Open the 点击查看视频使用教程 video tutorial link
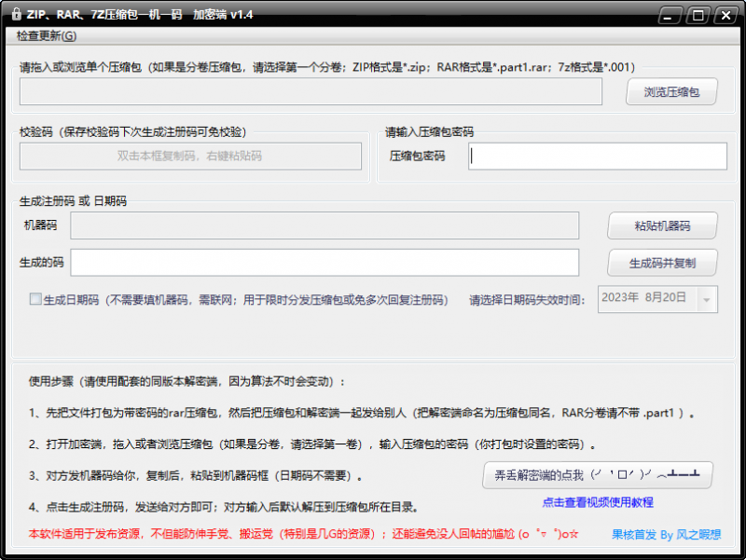 click(597, 501)
